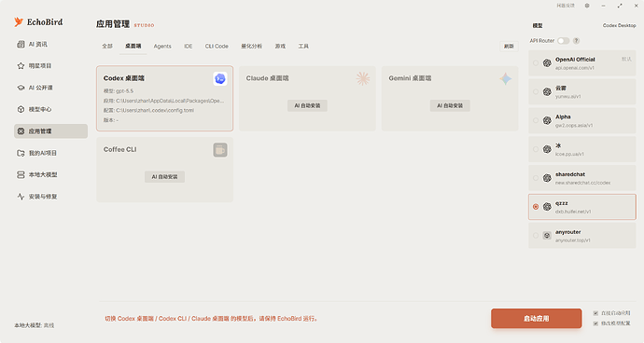
Task: Click the Claude starburst icon
Action: coord(363,78)
